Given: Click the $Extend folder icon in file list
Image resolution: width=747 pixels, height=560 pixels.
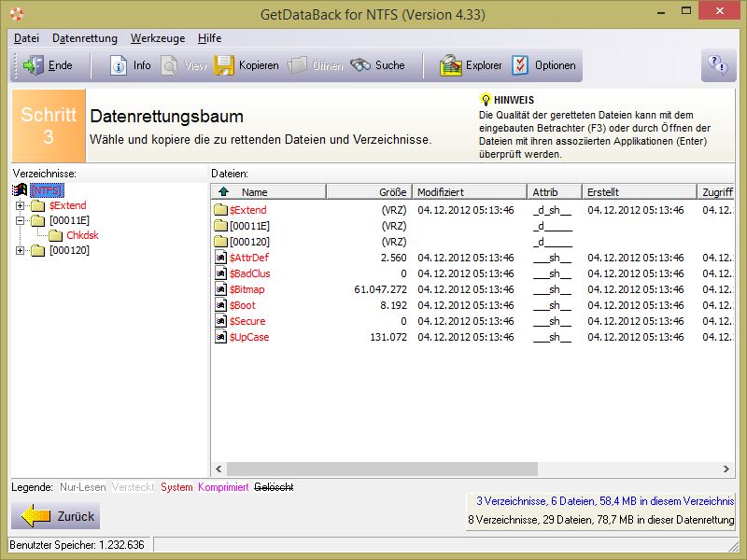Looking at the screenshot, I should (220, 210).
